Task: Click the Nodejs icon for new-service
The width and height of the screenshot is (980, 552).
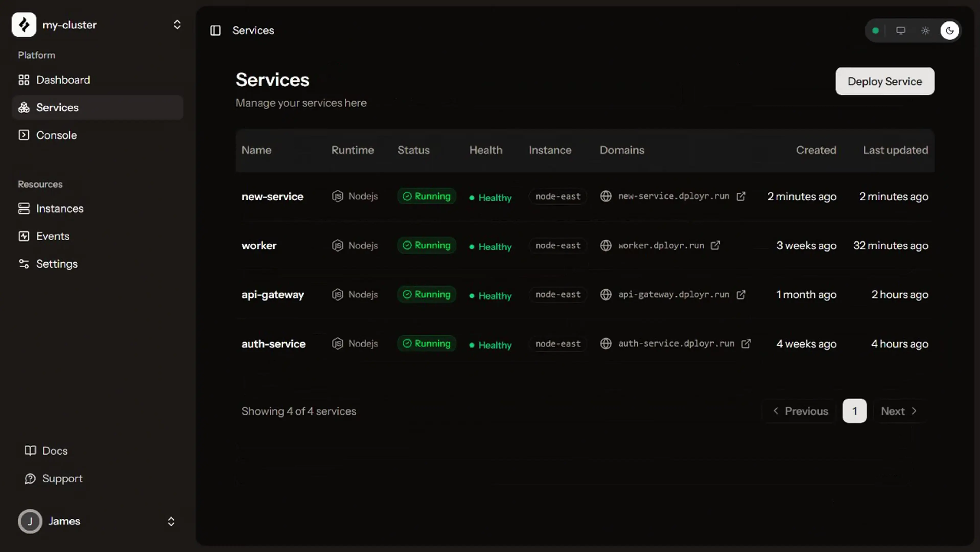Action: pos(337,196)
